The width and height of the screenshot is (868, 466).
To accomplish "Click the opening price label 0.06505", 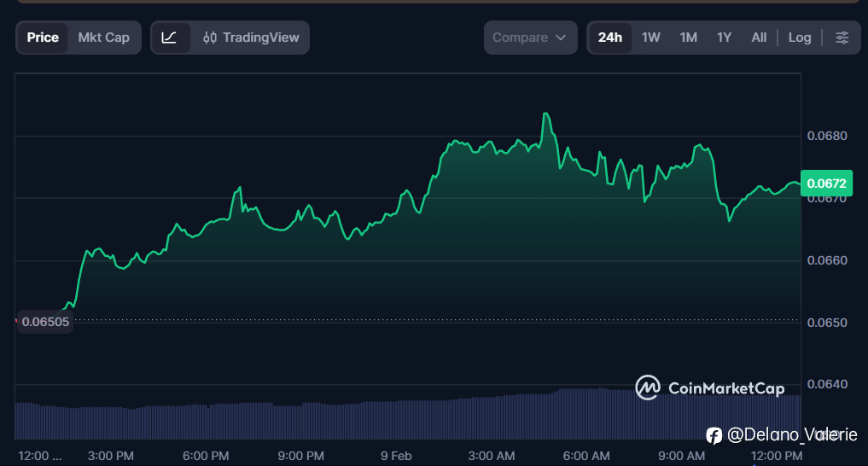I will tap(45, 322).
